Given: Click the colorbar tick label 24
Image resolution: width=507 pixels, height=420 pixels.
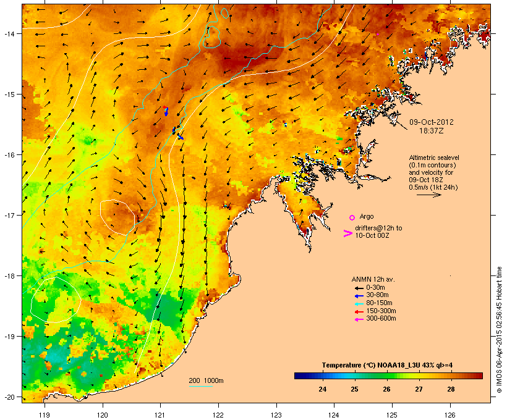Looking at the screenshot, I should point(322,389).
